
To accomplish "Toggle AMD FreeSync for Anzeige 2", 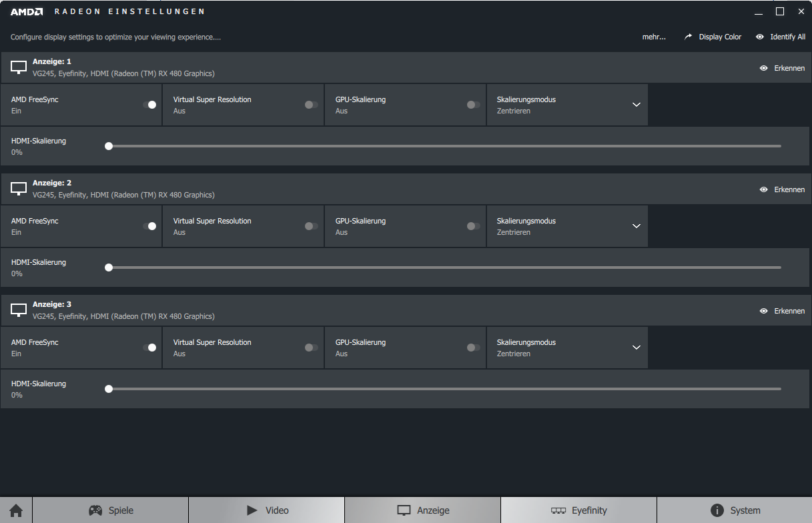I will tap(149, 226).
